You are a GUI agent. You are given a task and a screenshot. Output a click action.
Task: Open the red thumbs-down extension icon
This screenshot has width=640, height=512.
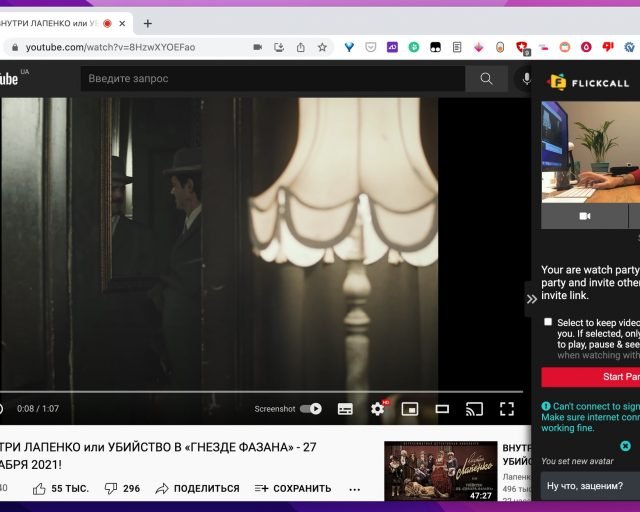pyautogui.click(x=608, y=47)
